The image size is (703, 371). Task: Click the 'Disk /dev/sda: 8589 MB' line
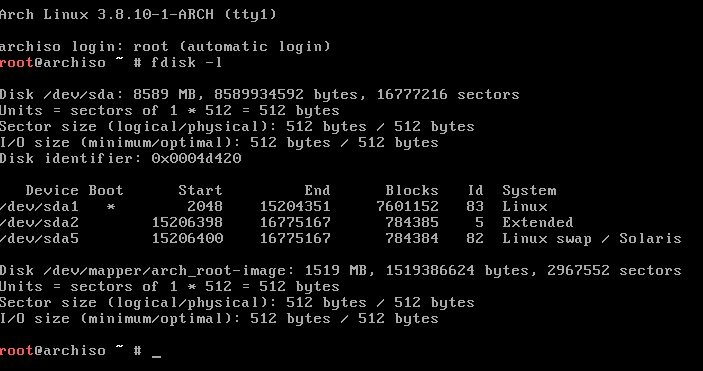pos(260,95)
